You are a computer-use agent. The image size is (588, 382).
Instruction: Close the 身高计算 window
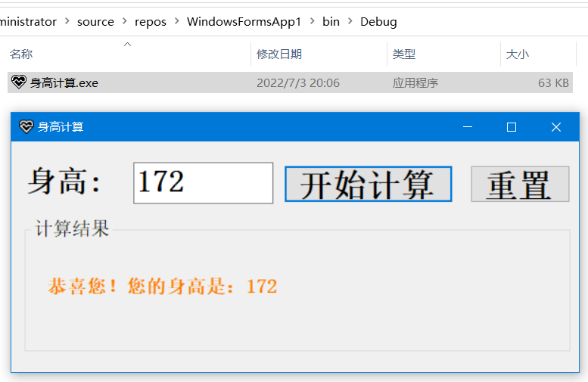coord(556,127)
